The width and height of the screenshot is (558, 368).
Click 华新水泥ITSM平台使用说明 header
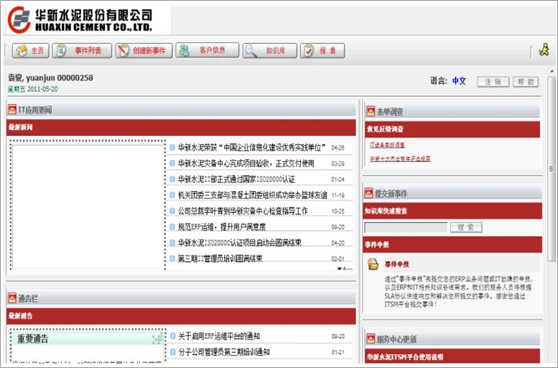click(452, 356)
